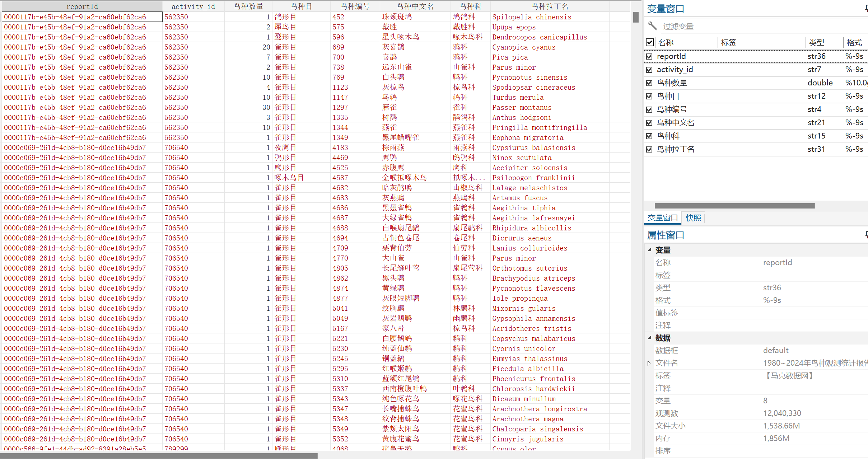Click the data grid vertical scrollbar thumb

click(x=636, y=17)
